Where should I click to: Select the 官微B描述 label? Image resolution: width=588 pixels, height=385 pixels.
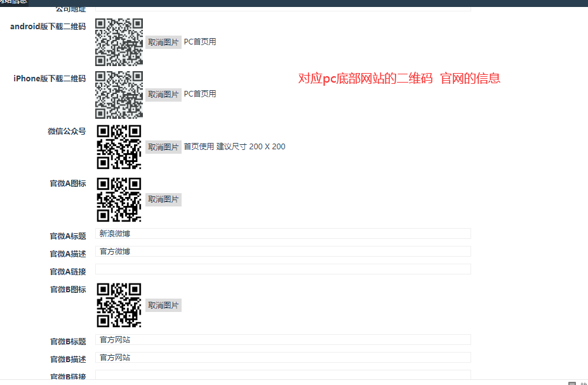point(68,359)
